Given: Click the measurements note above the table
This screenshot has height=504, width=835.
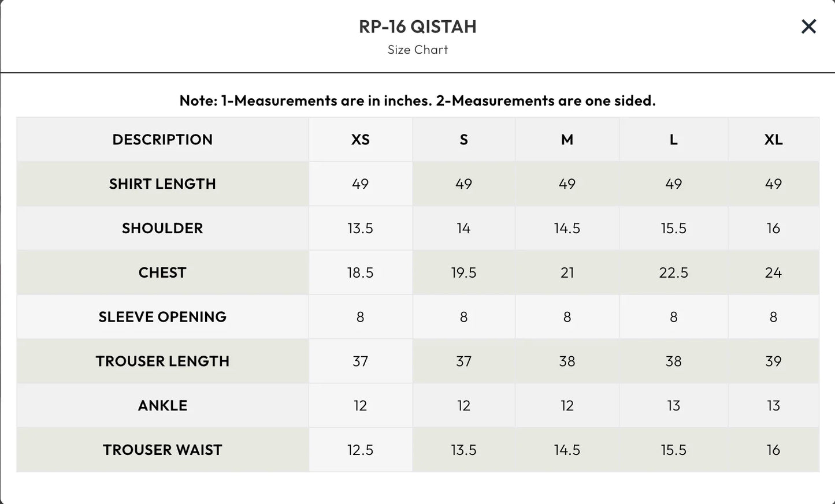Looking at the screenshot, I should [417, 100].
